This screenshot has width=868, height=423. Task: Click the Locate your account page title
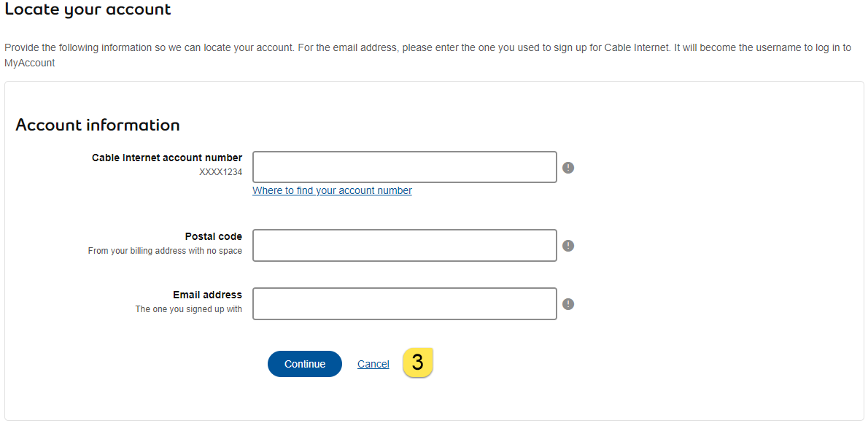point(88,9)
